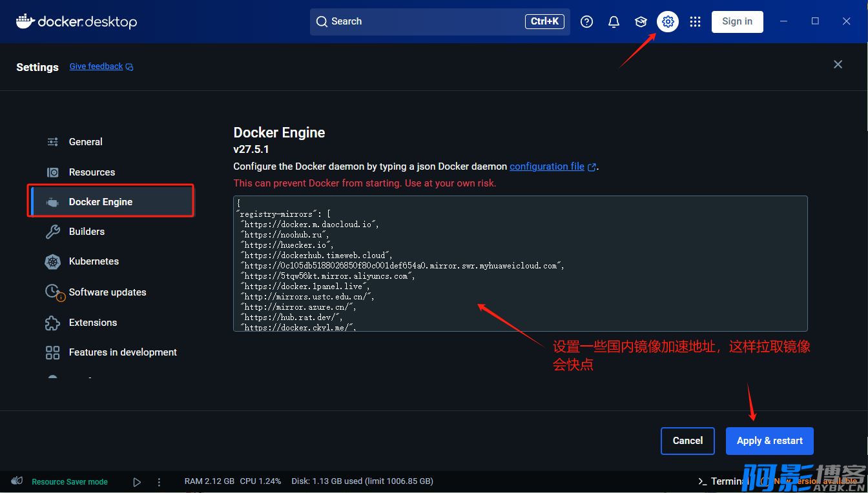Open the apps grid icon
The image size is (868, 493).
pos(695,22)
